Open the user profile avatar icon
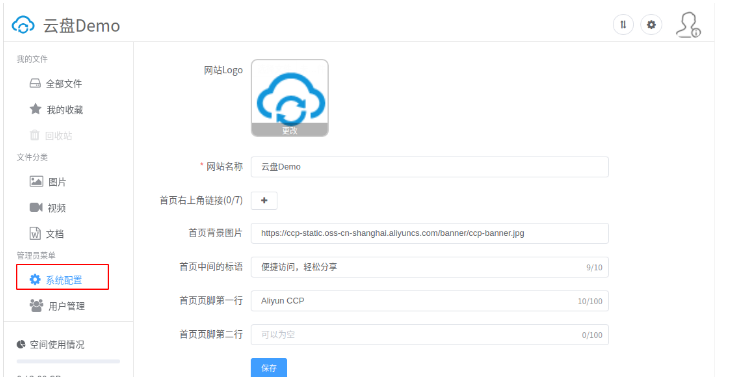Viewport: 732px width, 379px height. coord(688,25)
